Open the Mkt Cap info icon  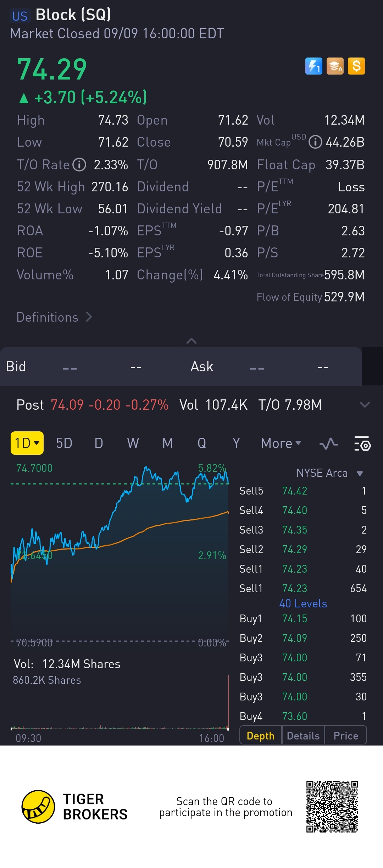315,142
